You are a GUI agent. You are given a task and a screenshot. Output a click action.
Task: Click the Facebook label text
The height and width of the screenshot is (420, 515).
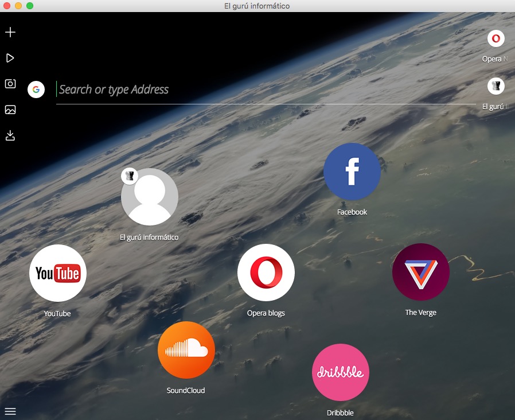coord(352,212)
